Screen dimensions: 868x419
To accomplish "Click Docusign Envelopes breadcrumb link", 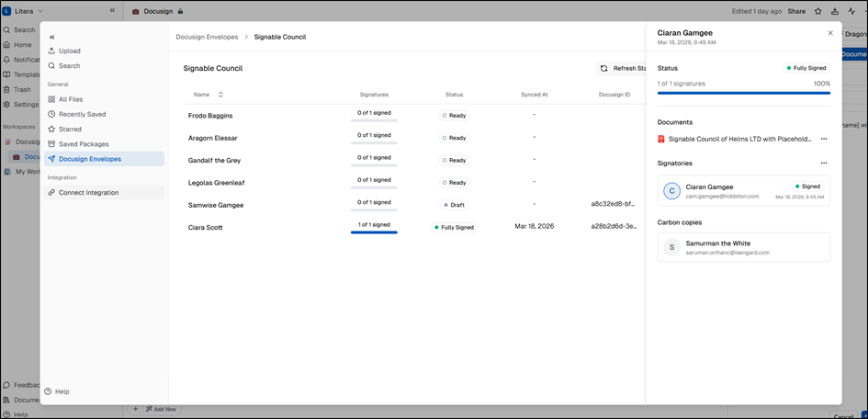I will tap(207, 37).
